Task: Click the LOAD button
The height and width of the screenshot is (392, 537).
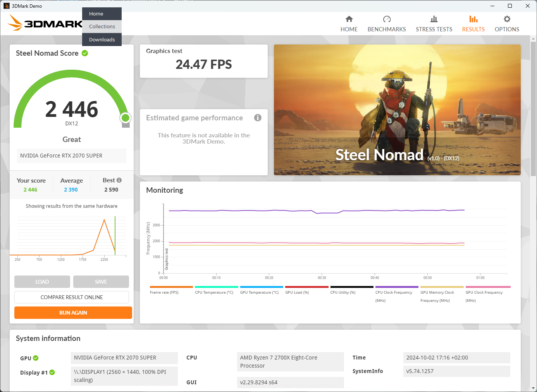Action: 42,282
